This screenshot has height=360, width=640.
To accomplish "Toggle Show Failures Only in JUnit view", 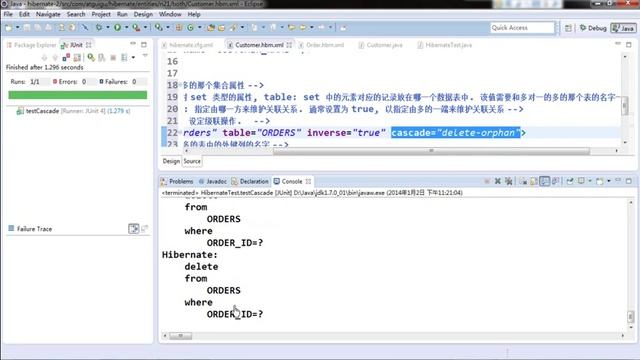I will (66, 58).
